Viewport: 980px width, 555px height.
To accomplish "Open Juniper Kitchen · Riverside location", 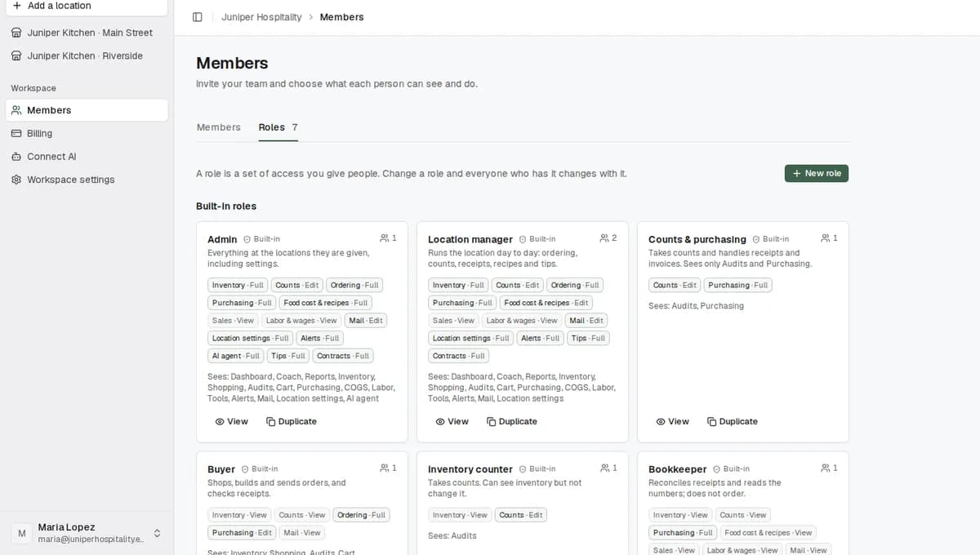I will [87, 55].
